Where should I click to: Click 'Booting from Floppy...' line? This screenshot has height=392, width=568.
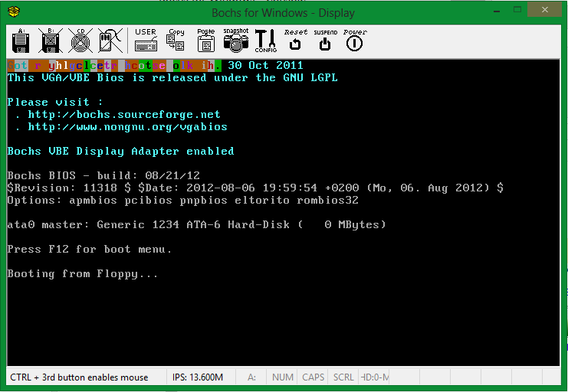83,273
